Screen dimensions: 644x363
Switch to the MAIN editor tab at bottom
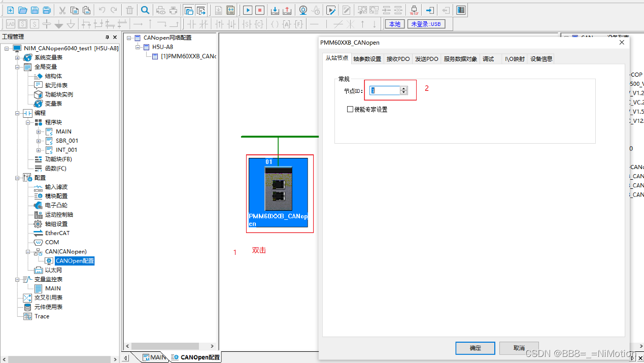pyautogui.click(x=154, y=357)
